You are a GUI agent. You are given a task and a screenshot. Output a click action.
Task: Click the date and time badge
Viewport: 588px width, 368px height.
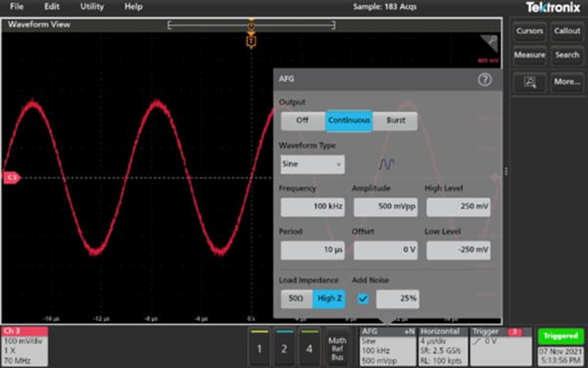(561, 356)
